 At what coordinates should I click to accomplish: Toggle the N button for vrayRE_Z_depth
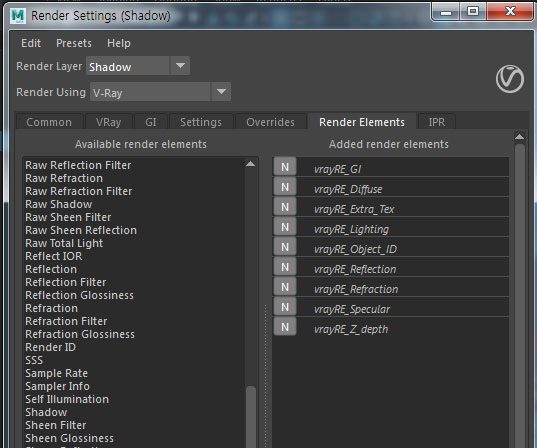point(285,327)
